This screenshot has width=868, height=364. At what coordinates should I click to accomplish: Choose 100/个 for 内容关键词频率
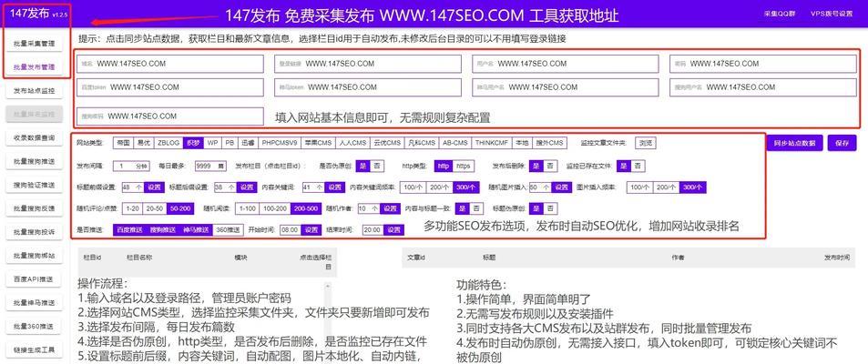413,187
